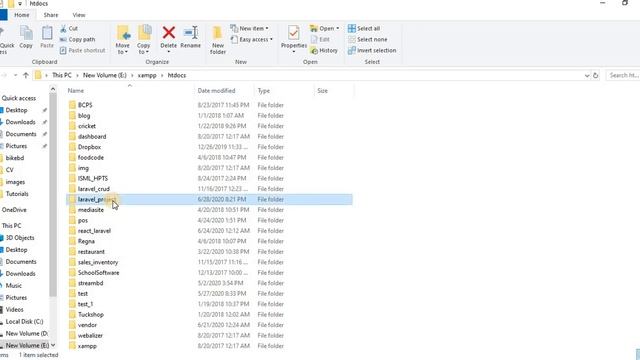Select the Cut scissors command

(x=69, y=29)
